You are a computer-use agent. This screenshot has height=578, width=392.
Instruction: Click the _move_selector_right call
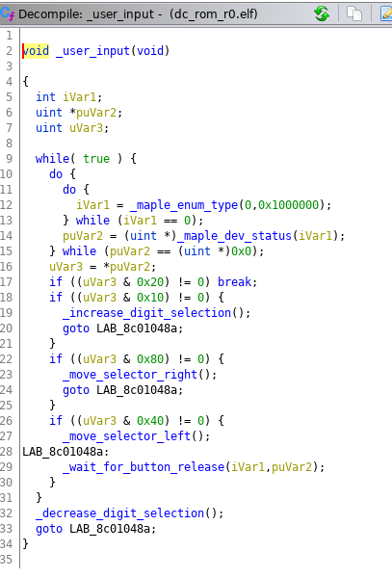[x=130, y=375]
